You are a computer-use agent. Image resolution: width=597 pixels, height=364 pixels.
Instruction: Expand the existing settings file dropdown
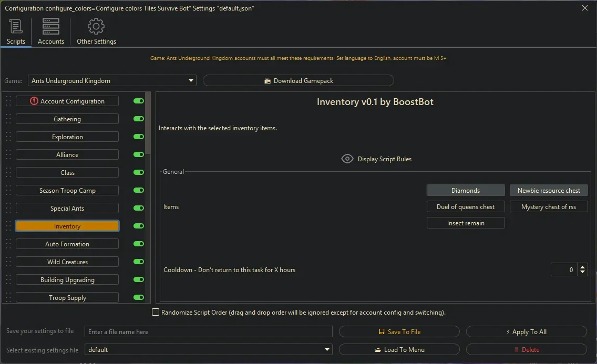326,349
